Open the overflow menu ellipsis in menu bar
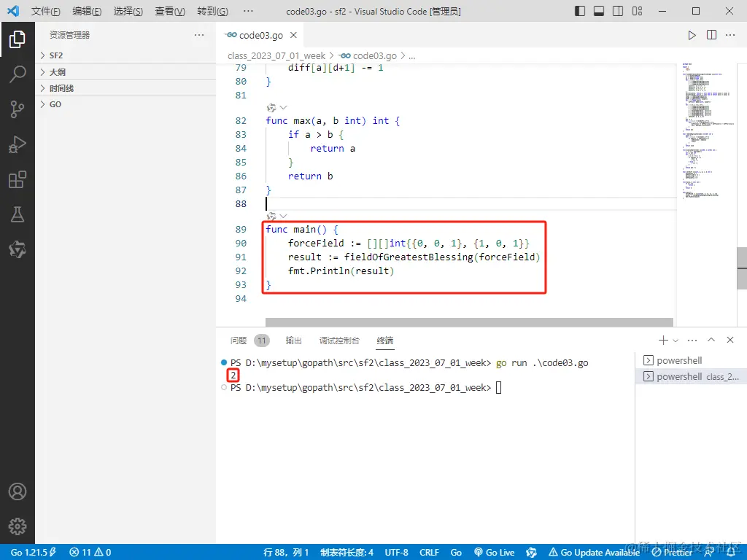The height and width of the screenshot is (560, 747). 248,11
